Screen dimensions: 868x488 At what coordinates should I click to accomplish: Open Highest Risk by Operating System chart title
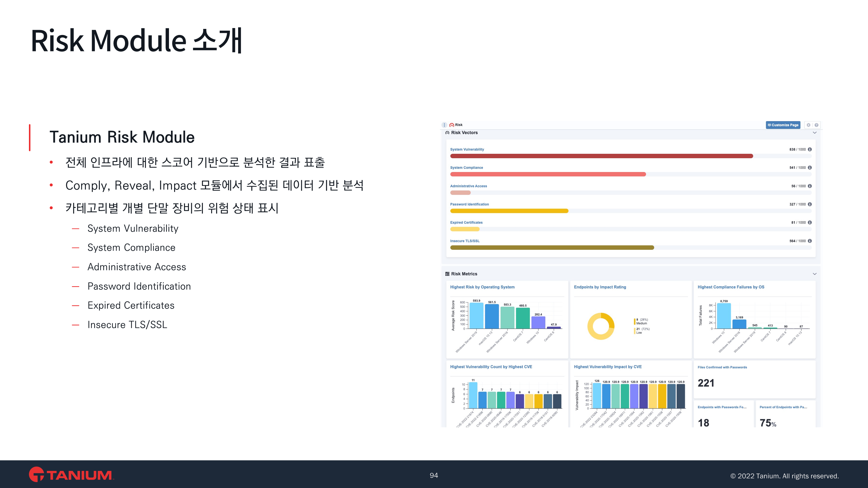tap(482, 287)
